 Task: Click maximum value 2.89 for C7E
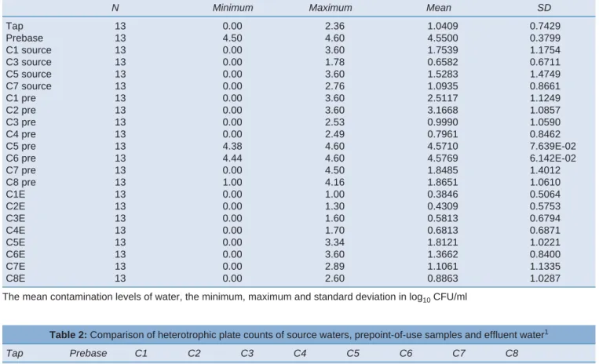point(334,266)
